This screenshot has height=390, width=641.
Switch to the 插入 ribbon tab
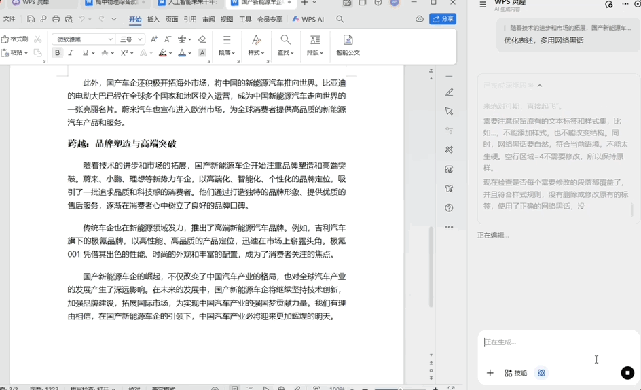point(153,19)
